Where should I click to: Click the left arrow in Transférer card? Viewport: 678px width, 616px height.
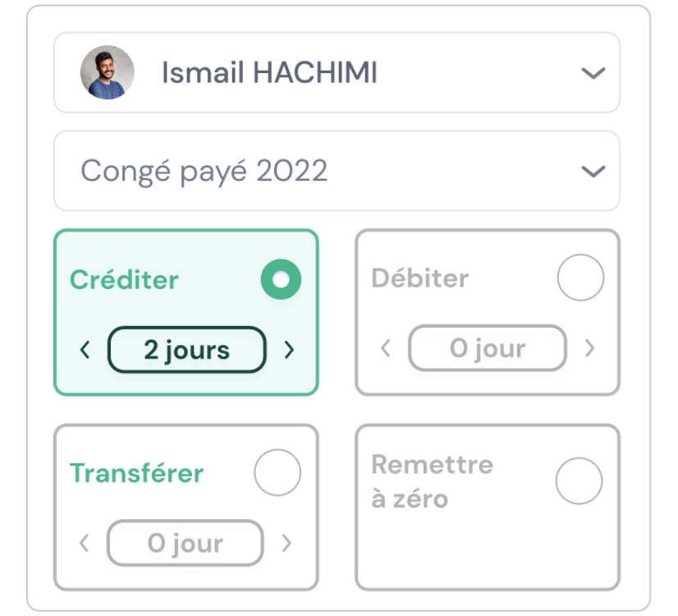pos(85,543)
